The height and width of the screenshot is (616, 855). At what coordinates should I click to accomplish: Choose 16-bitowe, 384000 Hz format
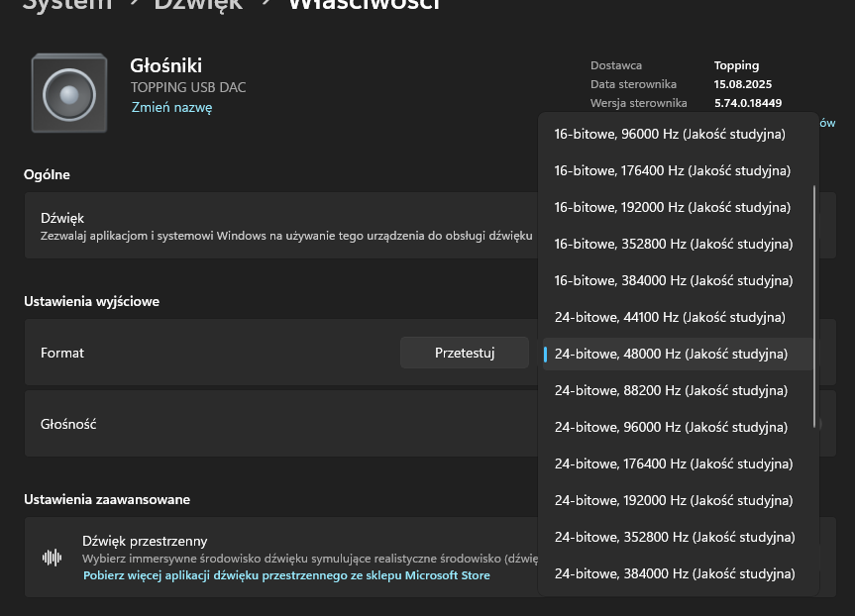tap(674, 280)
